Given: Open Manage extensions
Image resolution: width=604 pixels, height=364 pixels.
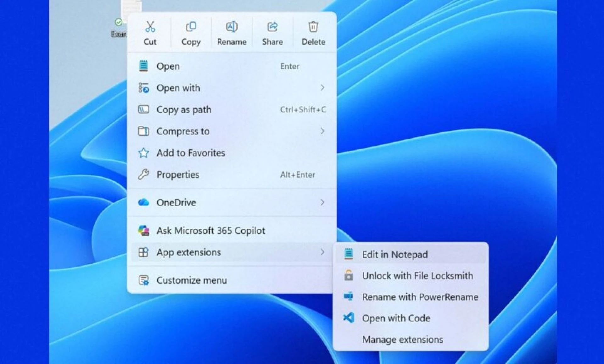Looking at the screenshot, I should tap(411, 339).
